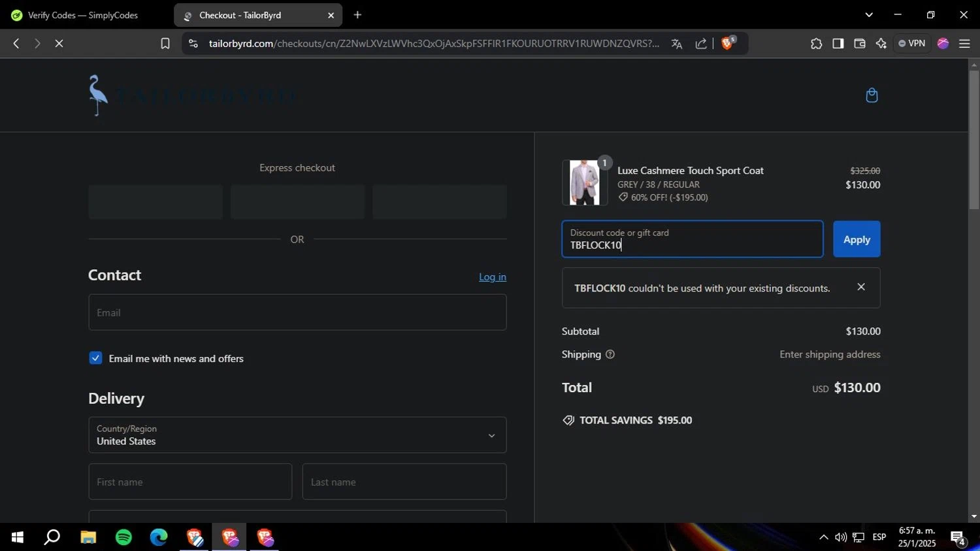This screenshot has height=551, width=980.
Task: Click the Apply discount button
Action: pyautogui.click(x=857, y=239)
